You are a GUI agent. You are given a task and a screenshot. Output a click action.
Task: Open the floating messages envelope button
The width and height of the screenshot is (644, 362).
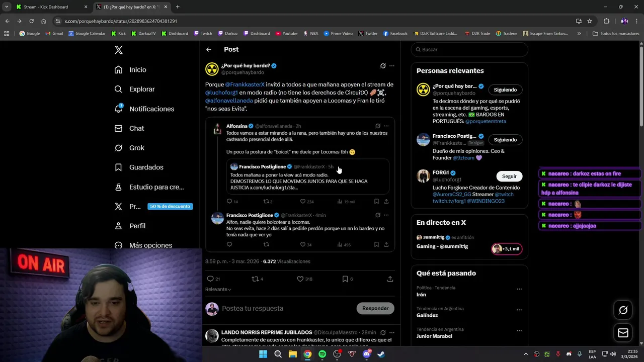click(x=623, y=333)
